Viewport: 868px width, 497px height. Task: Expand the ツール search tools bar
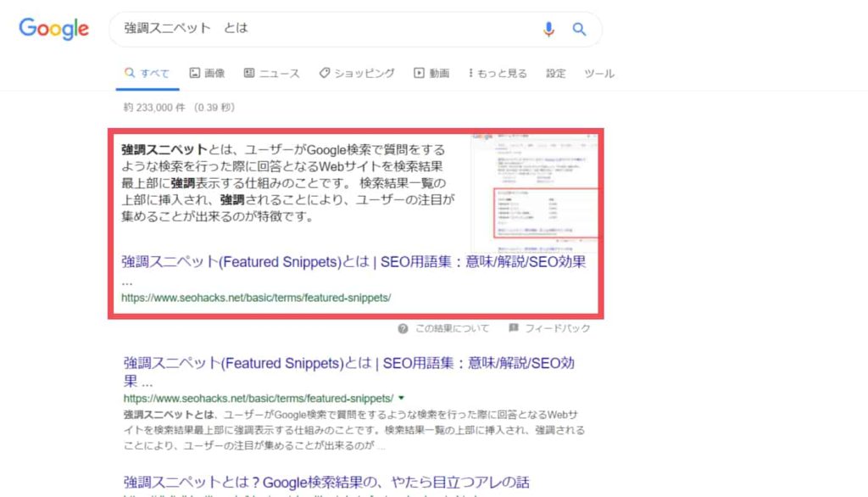[x=599, y=74]
